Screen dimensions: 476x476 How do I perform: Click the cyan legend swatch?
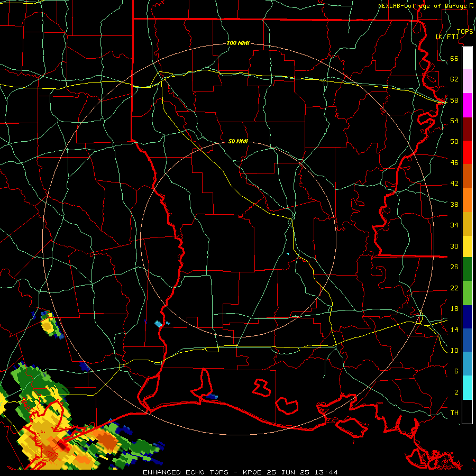click(x=467, y=388)
